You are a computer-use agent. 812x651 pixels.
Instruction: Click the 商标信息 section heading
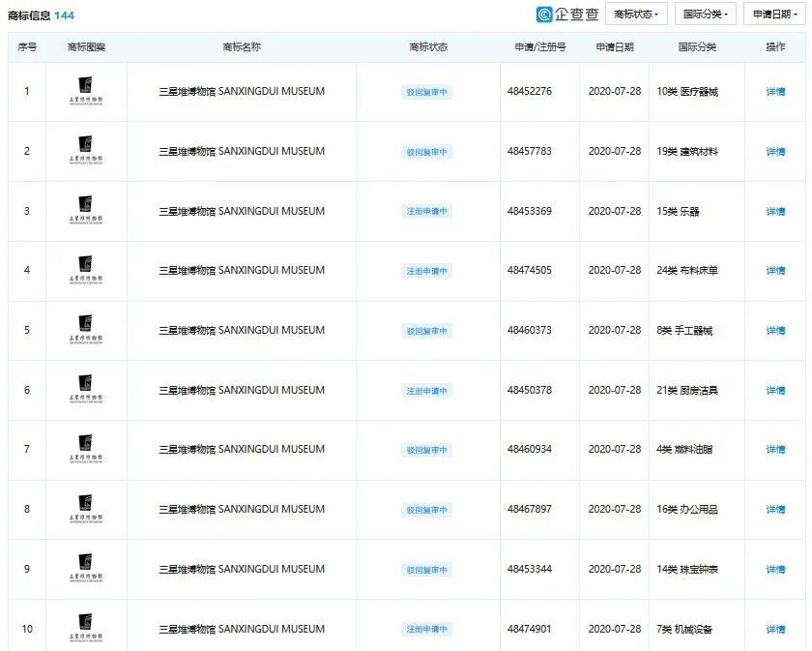click(29, 15)
